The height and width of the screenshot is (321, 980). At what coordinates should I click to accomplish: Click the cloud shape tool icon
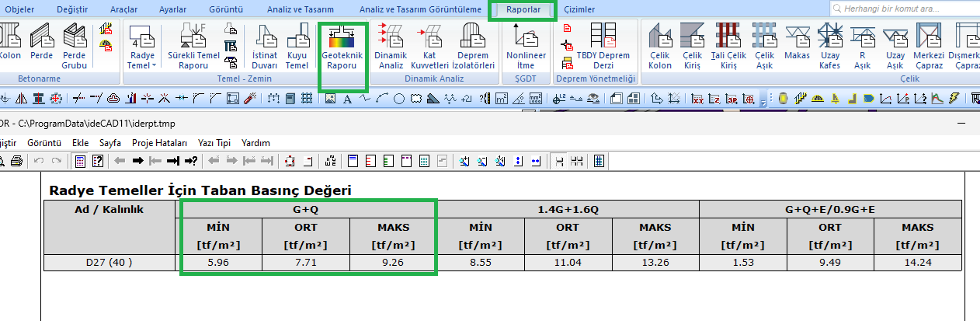pos(416,99)
